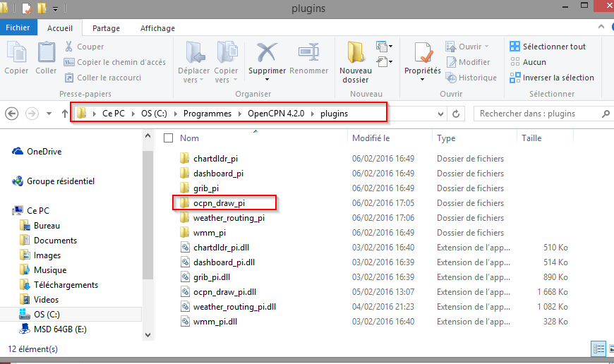Open Videos in navigation pane
Screen dimensions: 614x364
(x=39, y=300)
